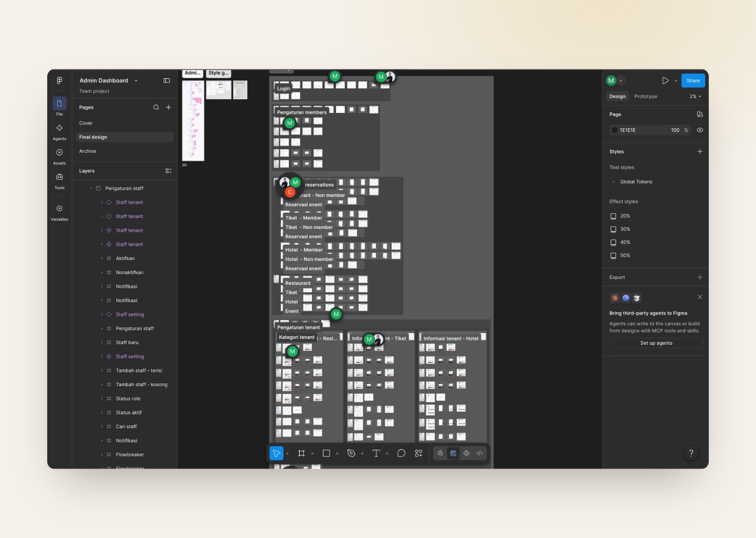This screenshot has height=538, width=756.
Task: Open the Variables panel in sidebar
Action: click(59, 212)
